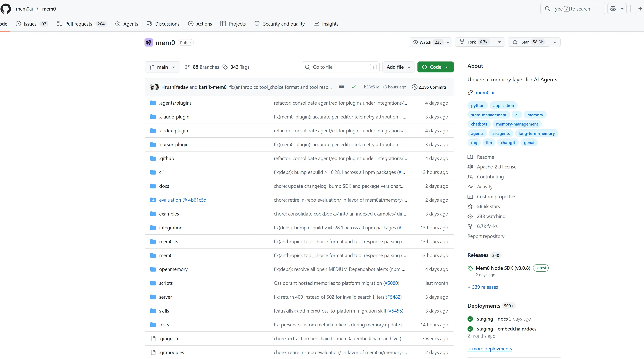Expand the Fork options dropdown arrow
The height and width of the screenshot is (359, 644).
(499, 42)
